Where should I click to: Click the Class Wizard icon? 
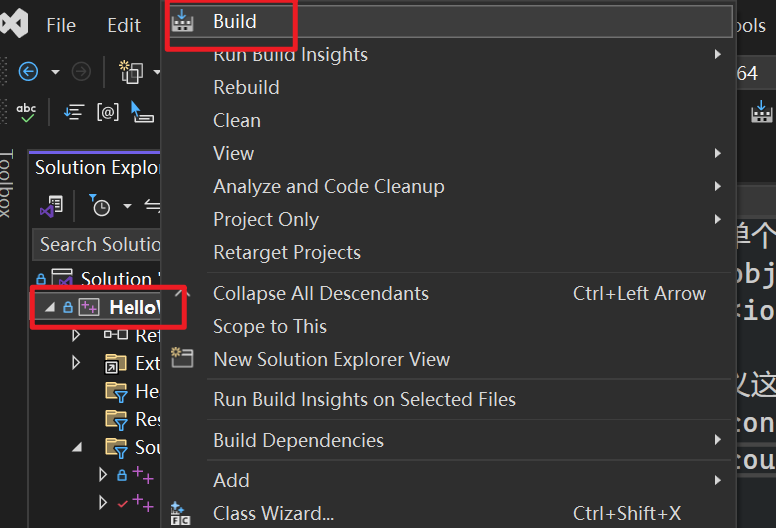tap(182, 514)
